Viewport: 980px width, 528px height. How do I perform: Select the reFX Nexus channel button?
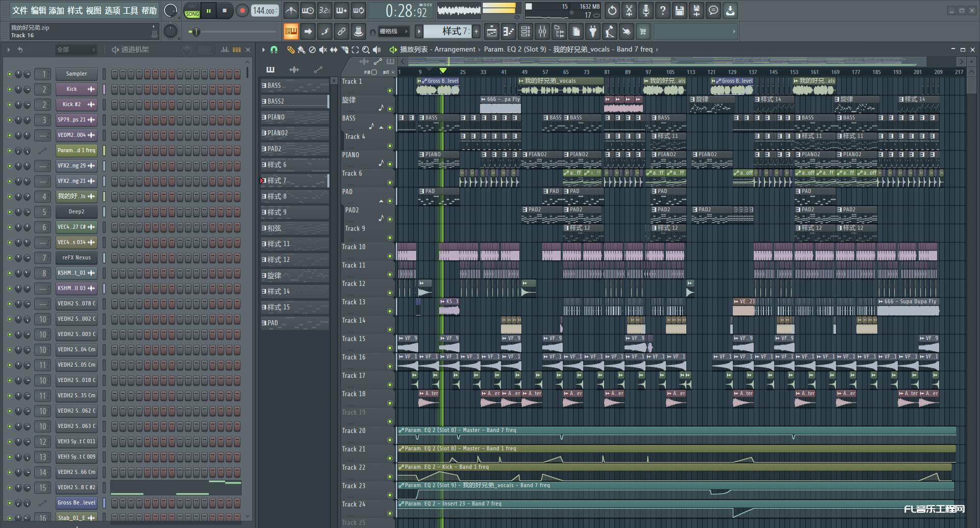77,258
